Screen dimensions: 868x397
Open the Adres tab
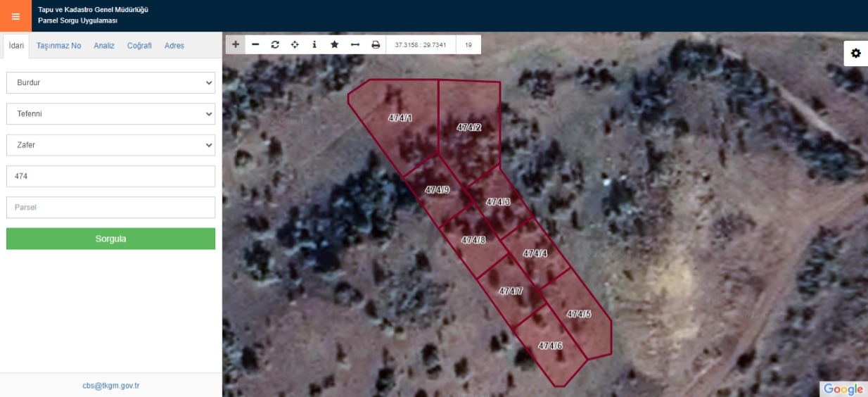174,46
